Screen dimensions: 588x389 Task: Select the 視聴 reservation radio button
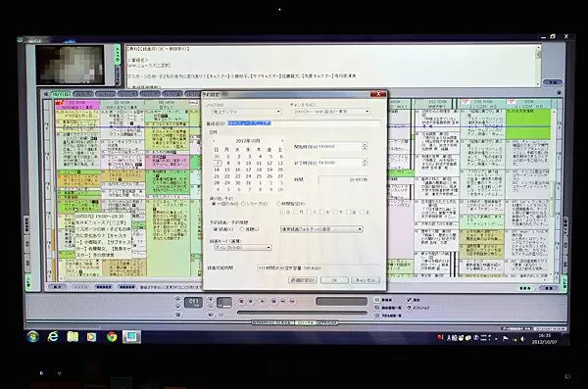click(242, 229)
